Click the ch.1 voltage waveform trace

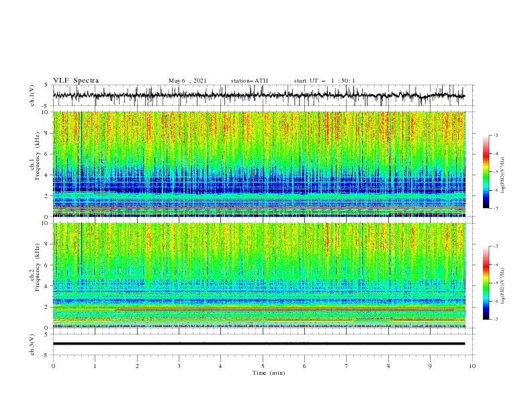(x=259, y=95)
